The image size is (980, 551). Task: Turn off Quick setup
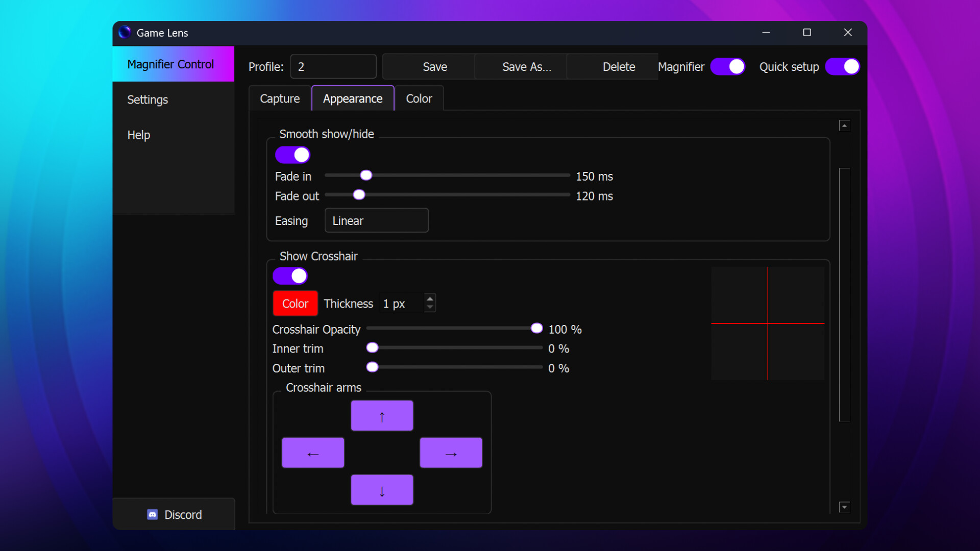pyautogui.click(x=842, y=66)
